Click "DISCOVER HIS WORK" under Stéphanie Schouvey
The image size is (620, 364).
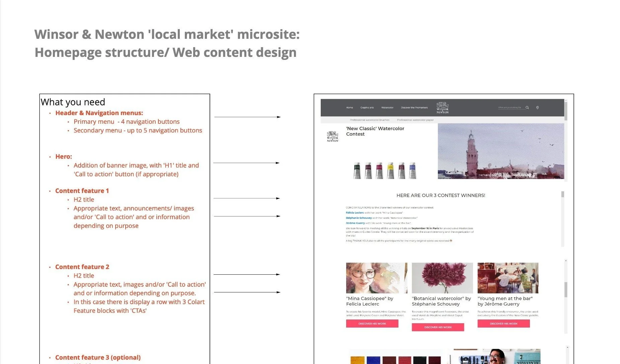[438, 327]
